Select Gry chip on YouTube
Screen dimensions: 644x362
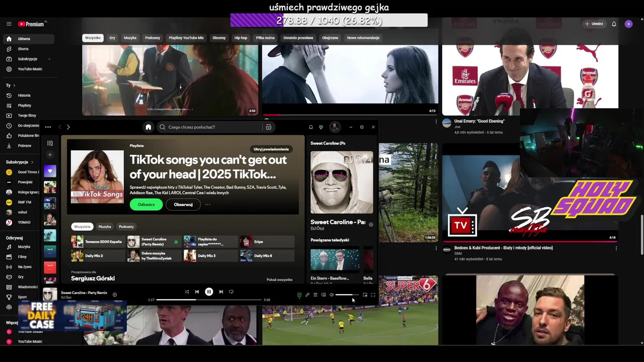coord(112,38)
